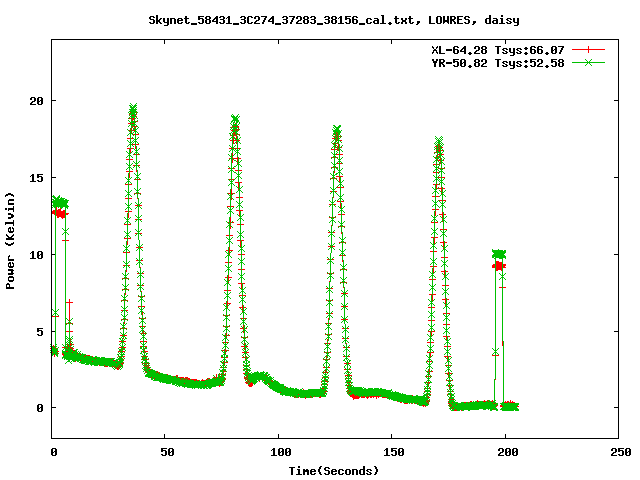This screenshot has width=640, height=480.
Task: Click the red XL legend line sample
Action: click(x=588, y=50)
